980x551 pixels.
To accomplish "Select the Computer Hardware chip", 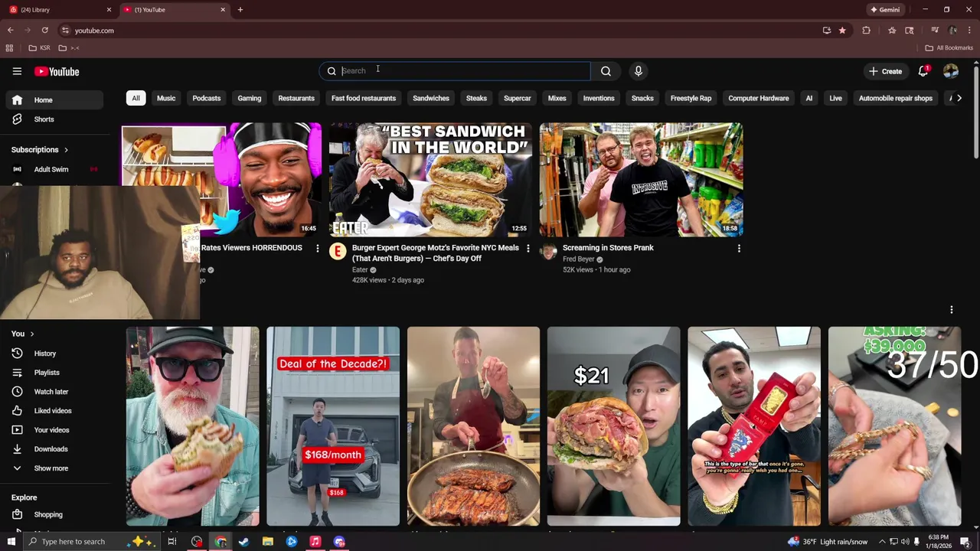I will tap(759, 98).
